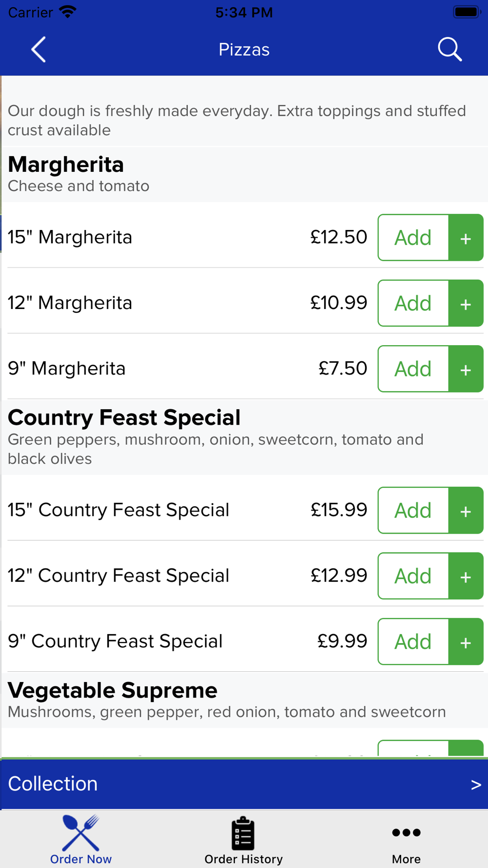Select the Order Now tab
The width and height of the screenshot is (488, 868).
pyautogui.click(x=81, y=840)
